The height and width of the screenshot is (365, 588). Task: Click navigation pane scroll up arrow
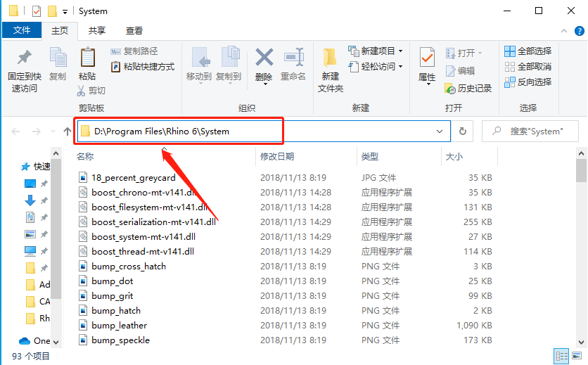pyautogui.click(x=56, y=153)
